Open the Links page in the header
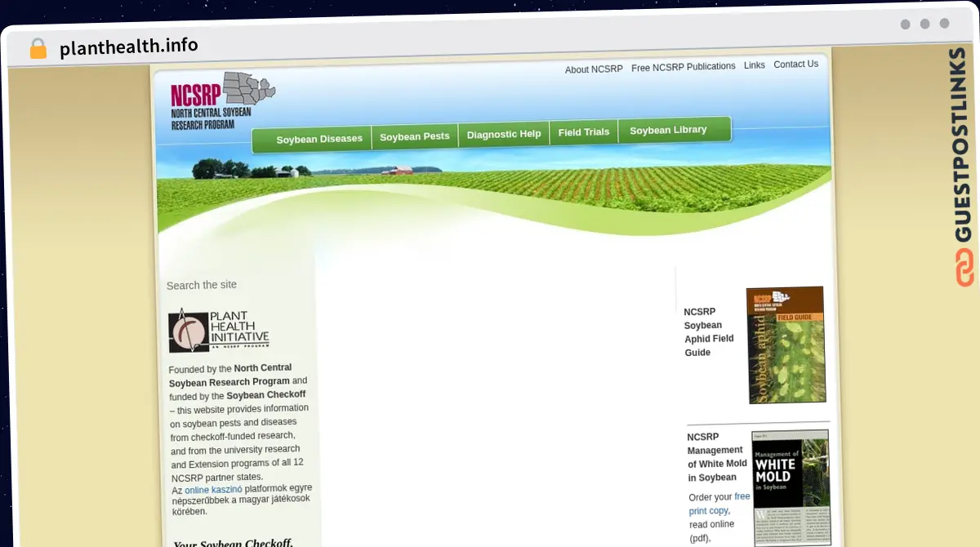 [x=755, y=65]
